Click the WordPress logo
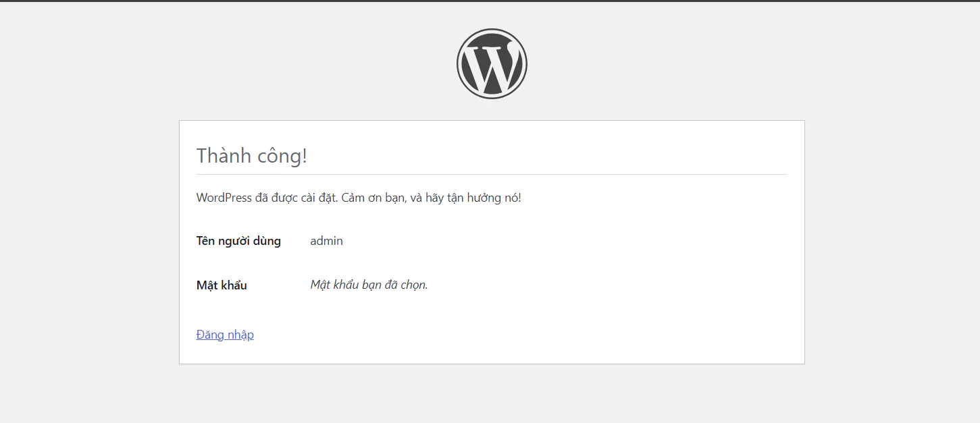 point(492,64)
